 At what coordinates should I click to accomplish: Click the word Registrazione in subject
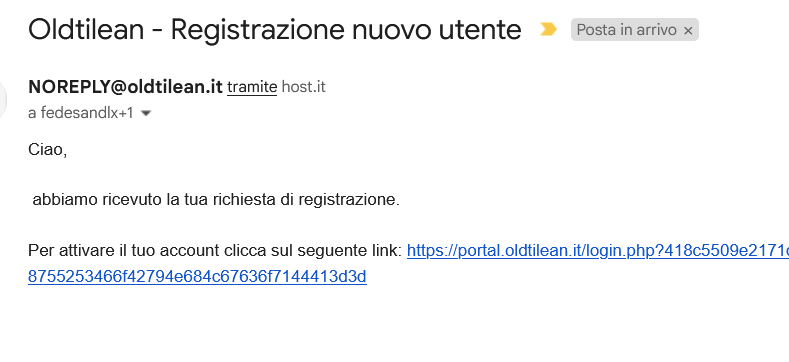click(257, 30)
